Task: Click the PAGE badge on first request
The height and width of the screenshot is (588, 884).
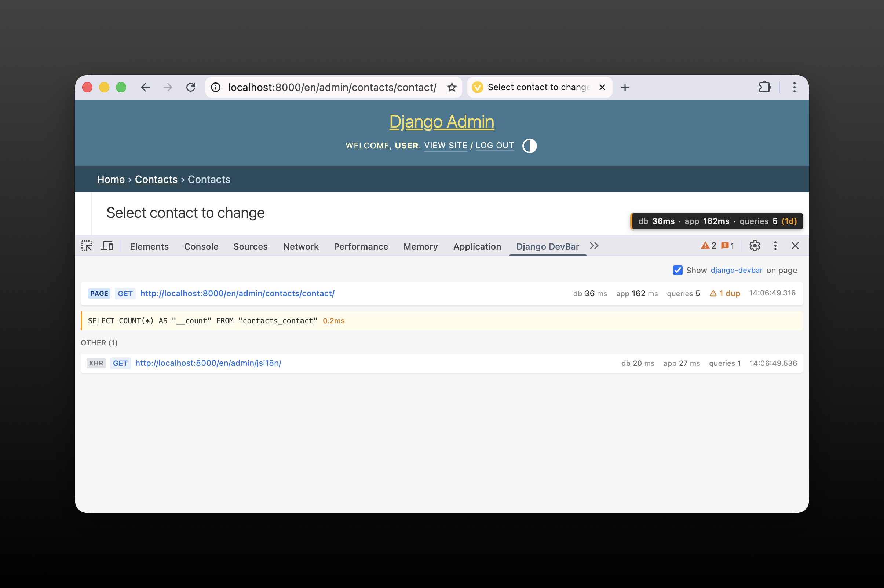Action: point(99,294)
